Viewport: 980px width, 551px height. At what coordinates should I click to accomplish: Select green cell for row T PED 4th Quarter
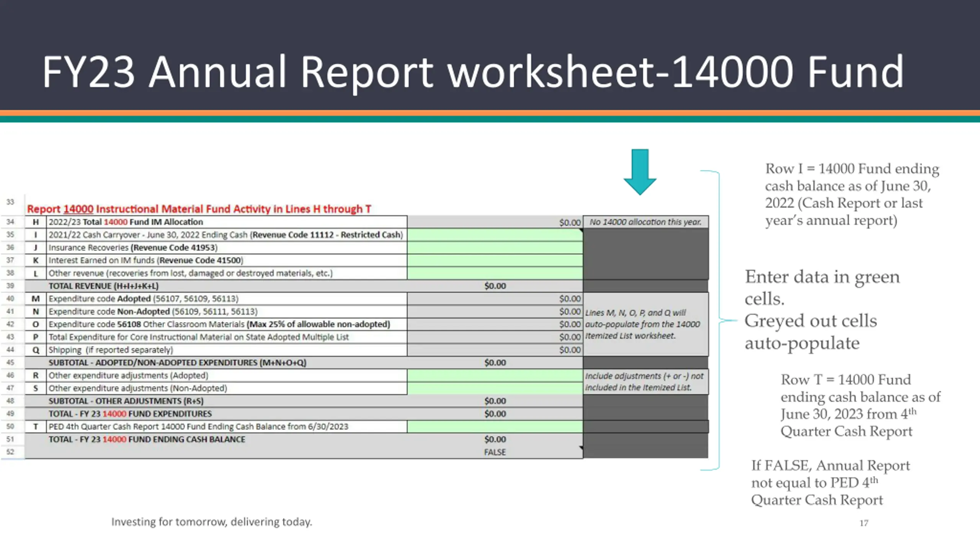pyautogui.click(x=495, y=426)
